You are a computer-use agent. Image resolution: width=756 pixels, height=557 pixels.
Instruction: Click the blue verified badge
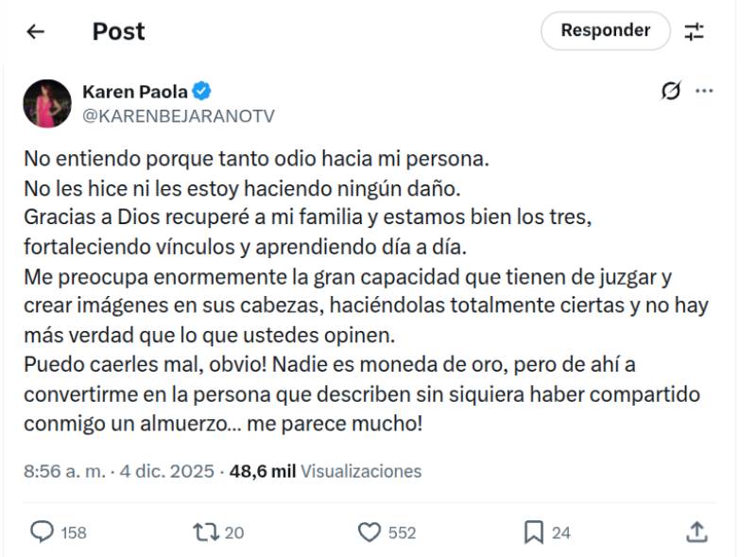(x=202, y=92)
